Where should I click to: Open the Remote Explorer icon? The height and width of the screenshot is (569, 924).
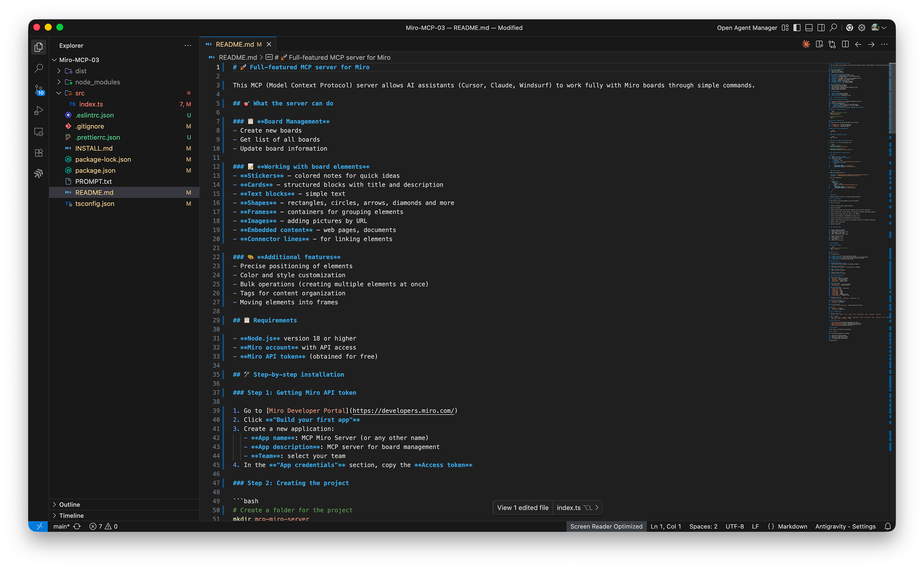[38, 132]
